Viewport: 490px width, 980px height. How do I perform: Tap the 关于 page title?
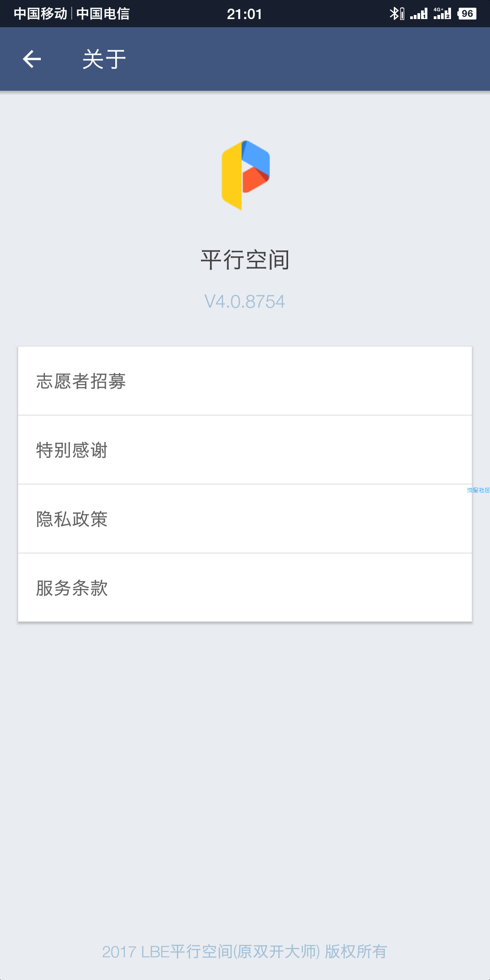click(104, 59)
